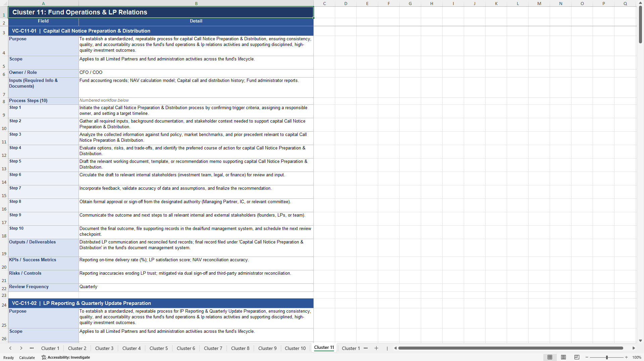Switch to Normal view icon
644x361 pixels.
pyautogui.click(x=550, y=357)
